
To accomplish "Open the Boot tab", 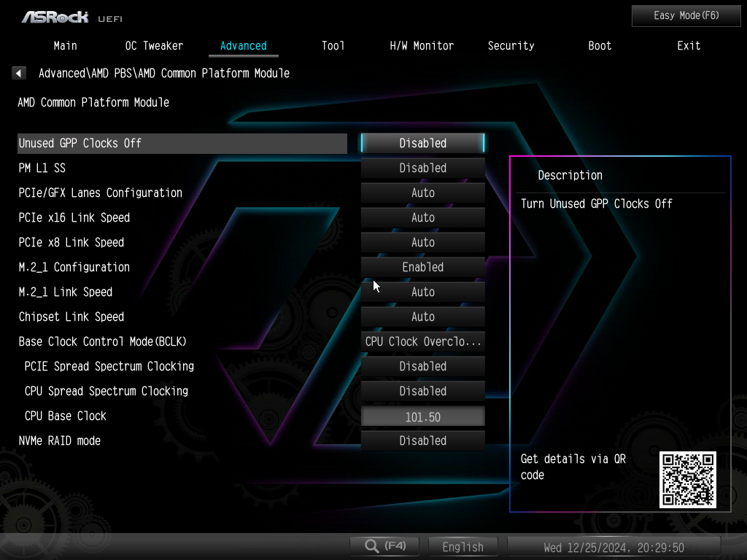I will 600,46.
